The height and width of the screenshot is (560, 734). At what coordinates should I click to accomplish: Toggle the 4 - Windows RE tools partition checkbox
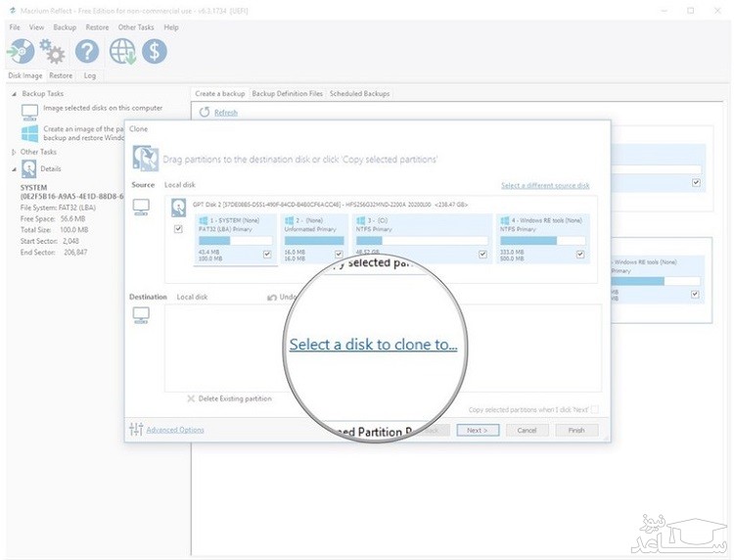[x=580, y=254]
